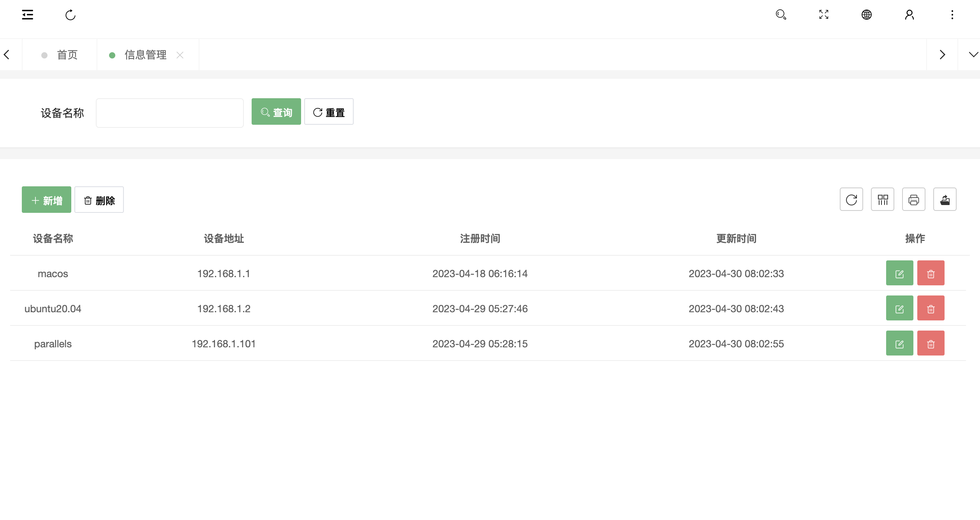Click the 操作 column header

(x=915, y=239)
